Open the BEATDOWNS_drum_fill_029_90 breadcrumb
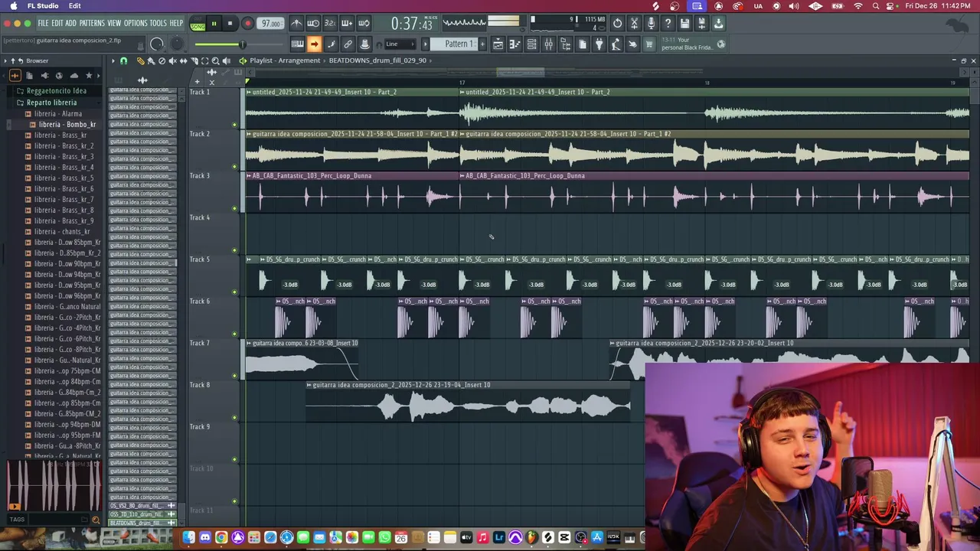Image resolution: width=980 pixels, height=551 pixels. [377, 60]
